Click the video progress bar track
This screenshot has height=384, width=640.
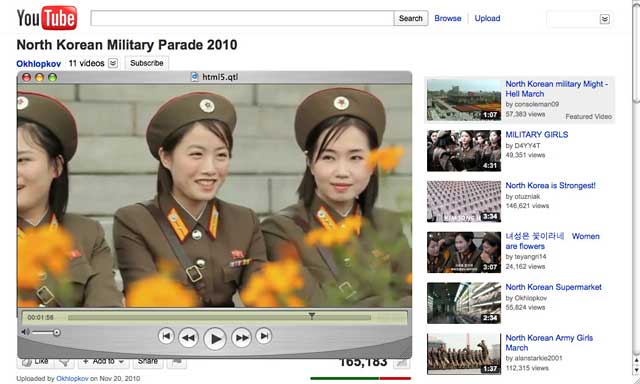[x=219, y=317]
